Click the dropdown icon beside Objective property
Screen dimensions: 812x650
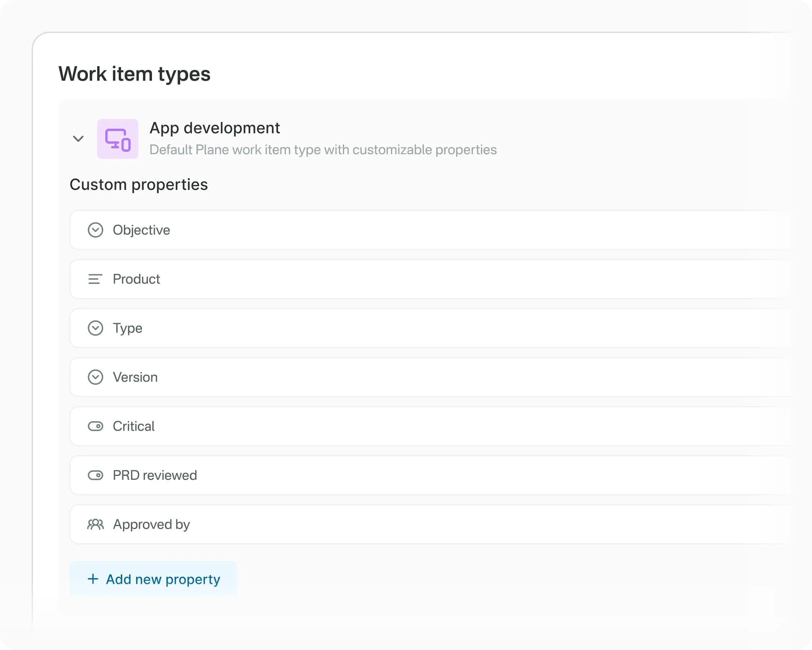(x=96, y=230)
